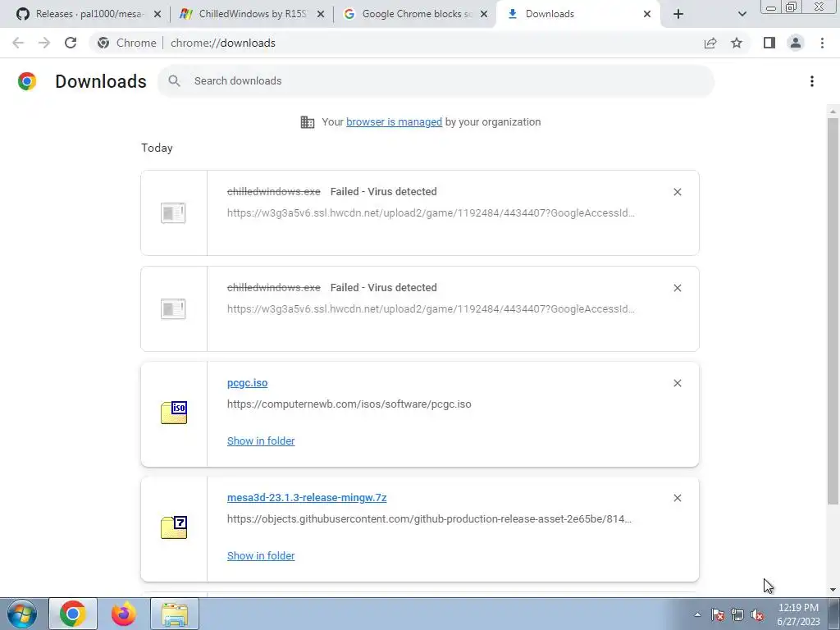840x630 pixels.
Task: Click the muted volume tray icon
Action: pos(757,614)
